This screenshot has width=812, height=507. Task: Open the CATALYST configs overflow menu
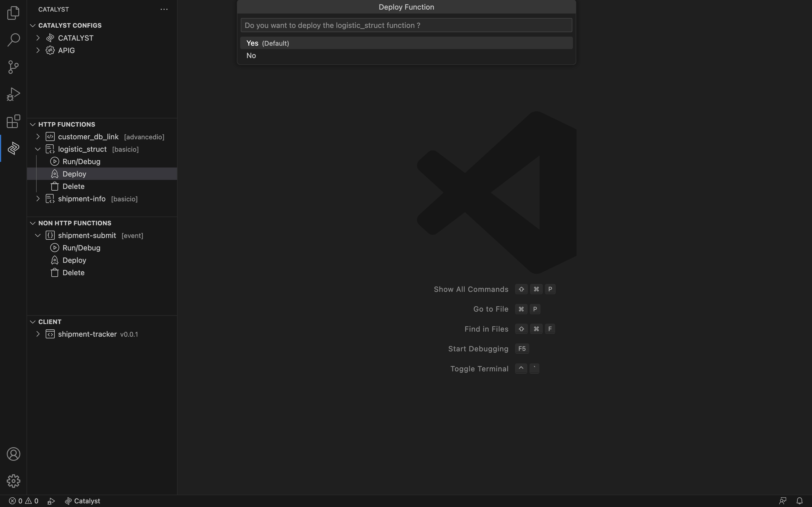click(164, 9)
